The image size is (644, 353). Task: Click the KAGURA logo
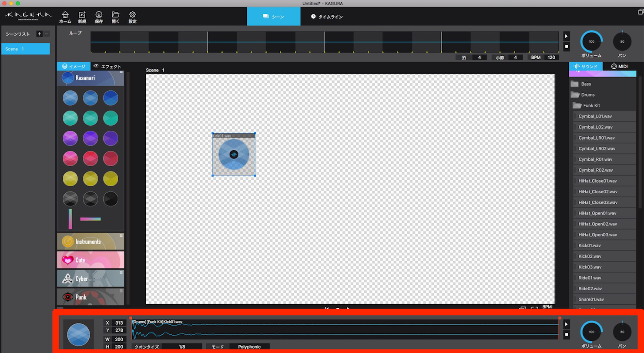tap(28, 16)
